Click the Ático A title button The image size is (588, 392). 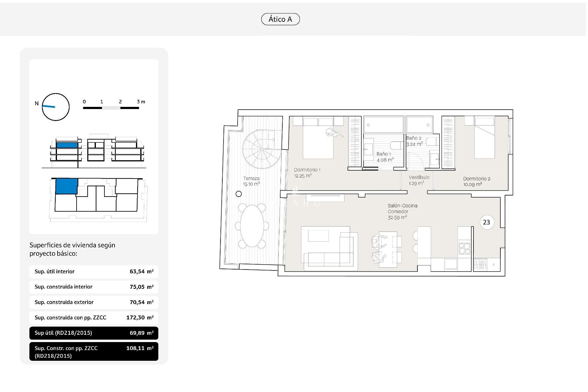coord(282,19)
